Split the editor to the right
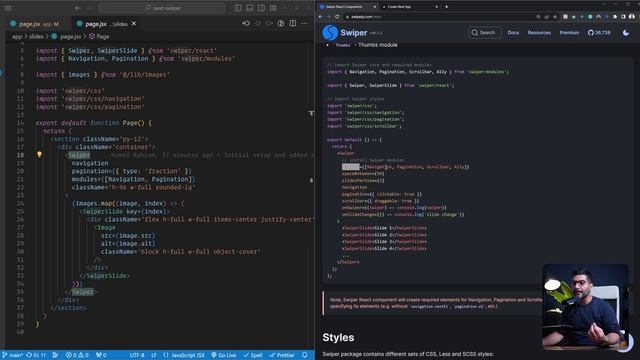This screenshot has width=640, height=360. pos(293,23)
